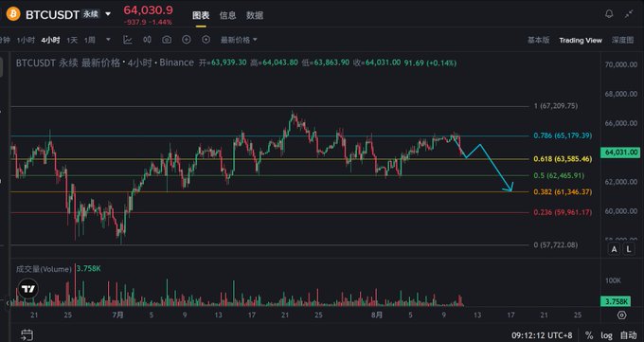Open the 最新价格 price type dropdown

click(239, 40)
